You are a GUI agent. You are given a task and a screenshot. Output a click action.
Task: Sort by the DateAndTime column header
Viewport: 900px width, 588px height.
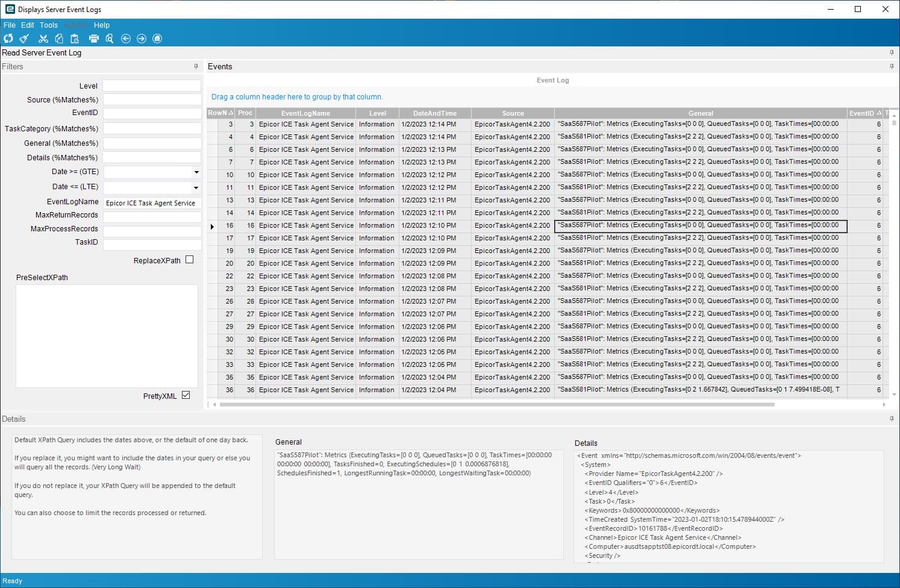click(x=434, y=113)
